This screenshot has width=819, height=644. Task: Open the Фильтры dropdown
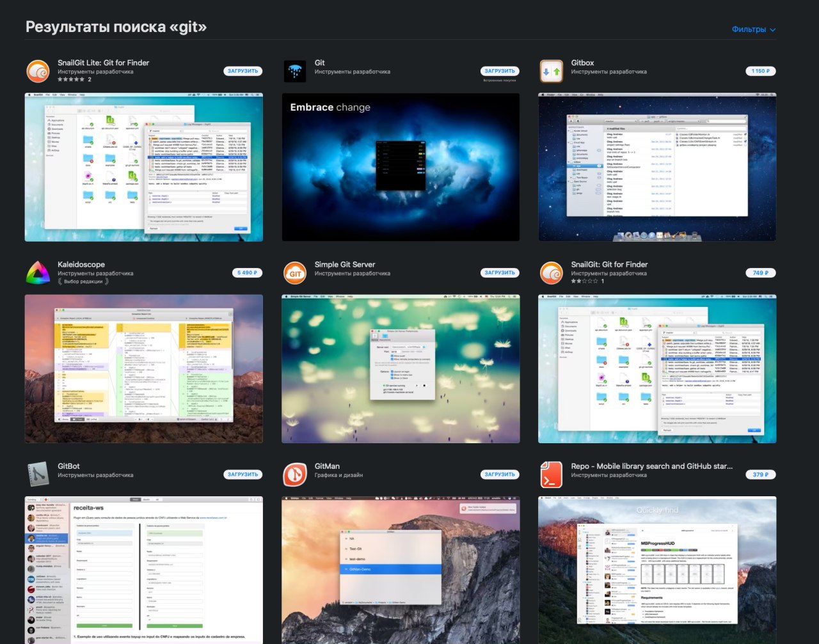(x=754, y=29)
